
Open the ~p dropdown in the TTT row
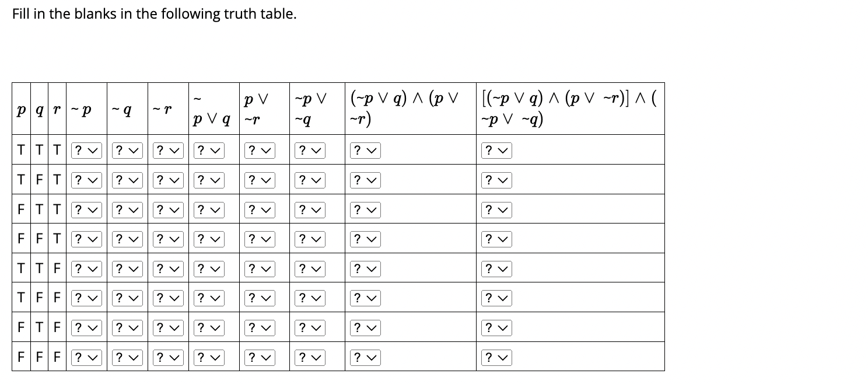86,151
